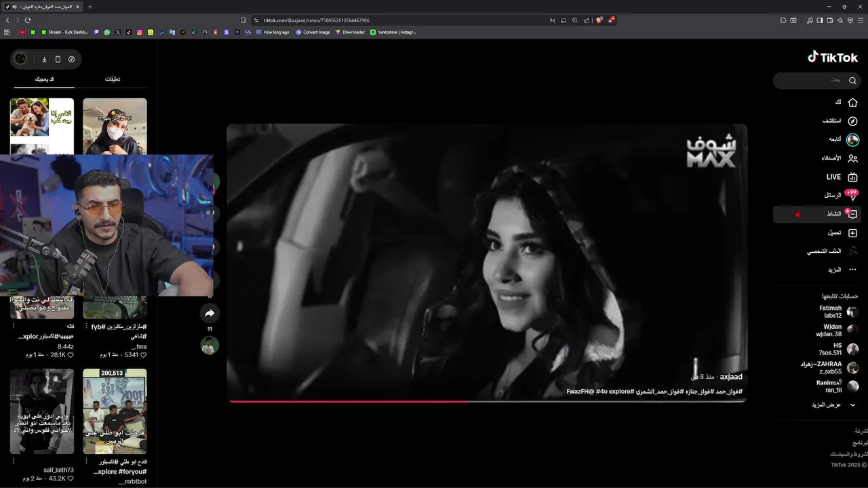The width and height of the screenshot is (868, 488).
Task: Click the download icon in top pill
Action: pyautogui.click(x=44, y=59)
